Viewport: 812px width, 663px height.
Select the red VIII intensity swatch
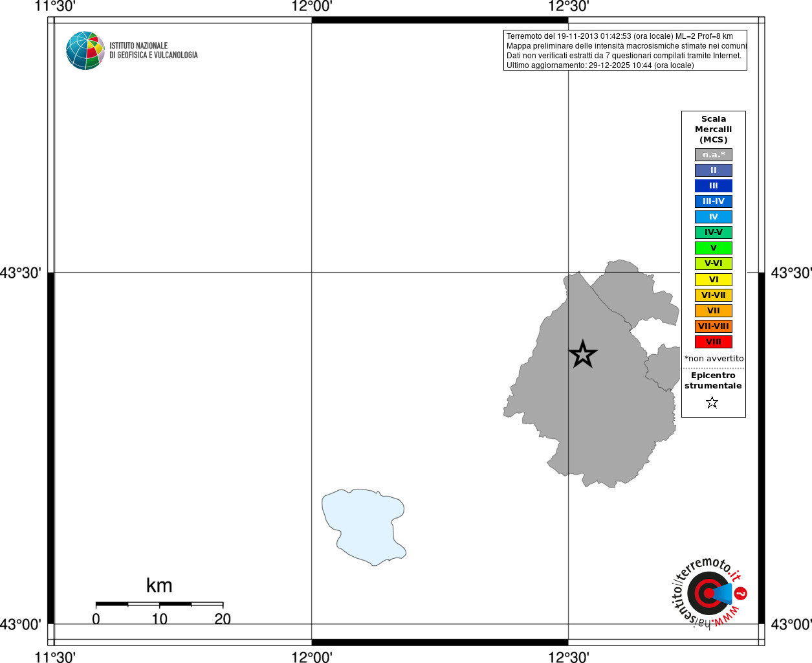pyautogui.click(x=714, y=342)
